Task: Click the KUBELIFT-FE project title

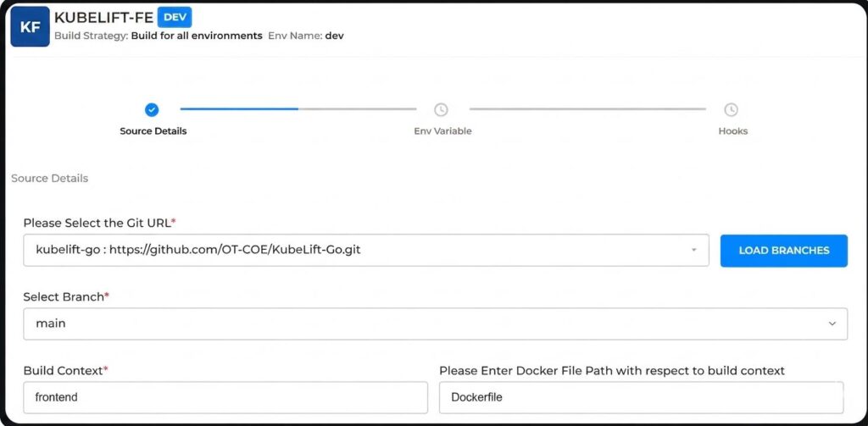Action: point(104,18)
